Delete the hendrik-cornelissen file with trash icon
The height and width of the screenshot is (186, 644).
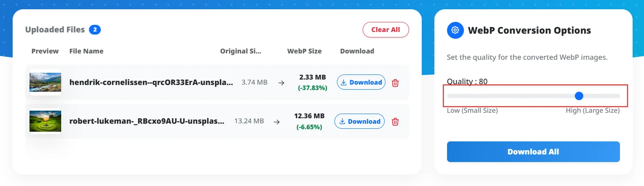(x=395, y=83)
